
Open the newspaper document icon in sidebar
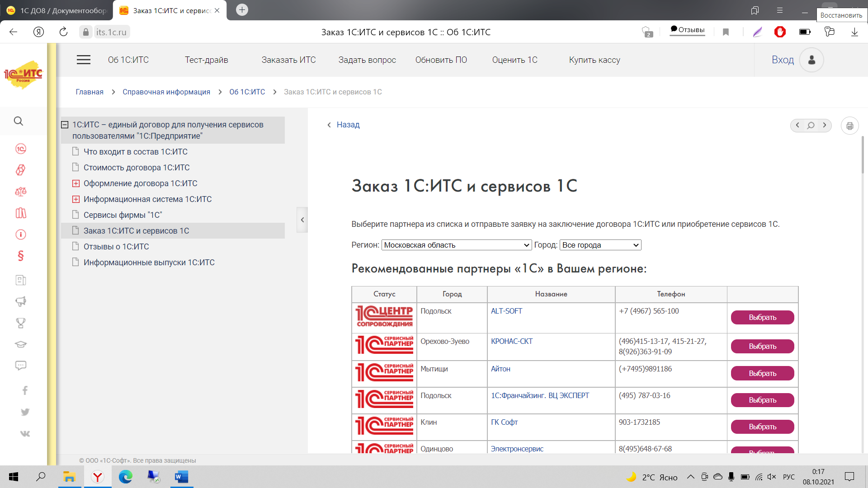pos(21,280)
